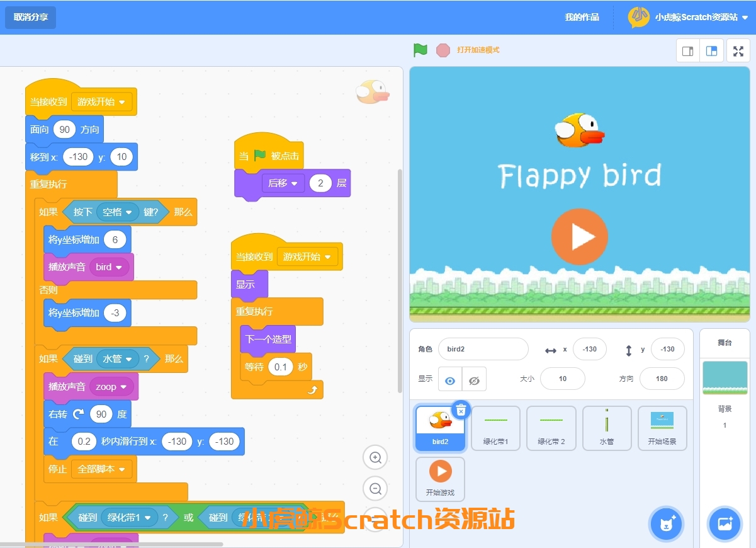Open the 绿化带1 touching dropdown
The width and height of the screenshot is (756, 548).
pos(129,517)
